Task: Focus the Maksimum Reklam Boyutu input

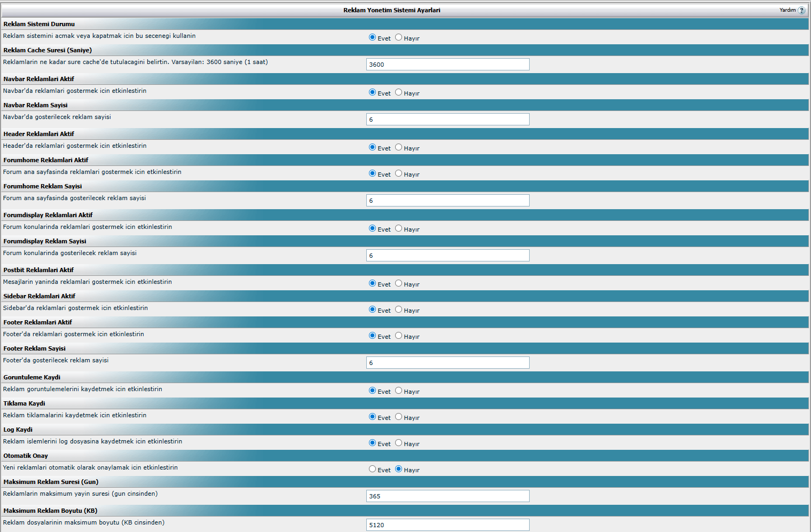Action: pos(447,525)
